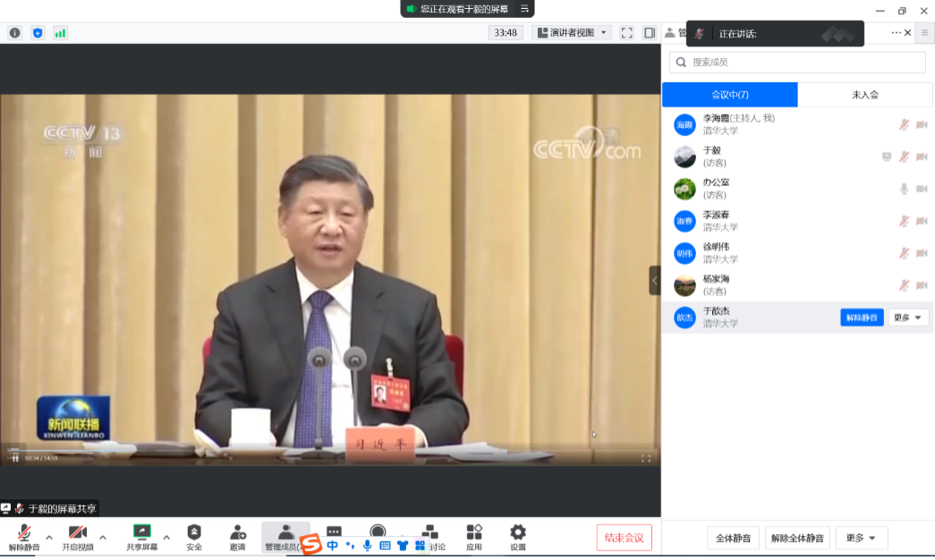This screenshot has height=560, width=935.
Task: Select member row 徐明伟
Action: 797,253
